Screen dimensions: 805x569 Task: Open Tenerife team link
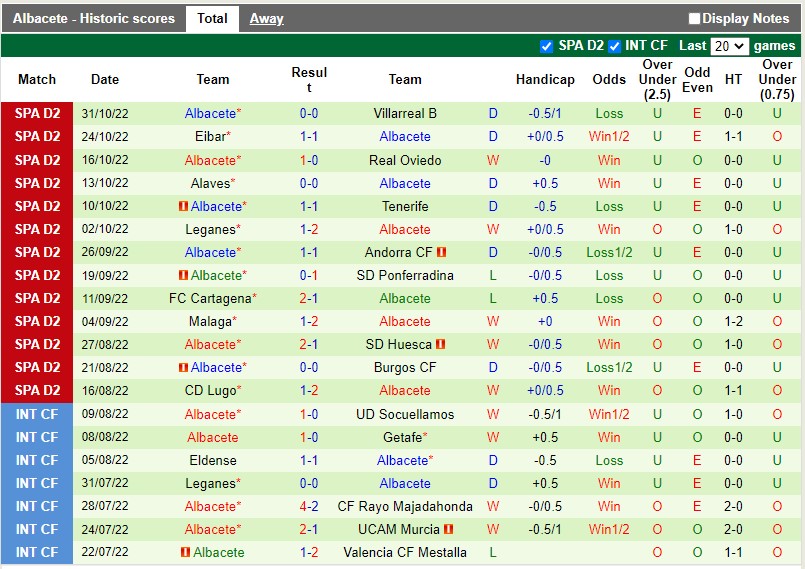coord(405,206)
